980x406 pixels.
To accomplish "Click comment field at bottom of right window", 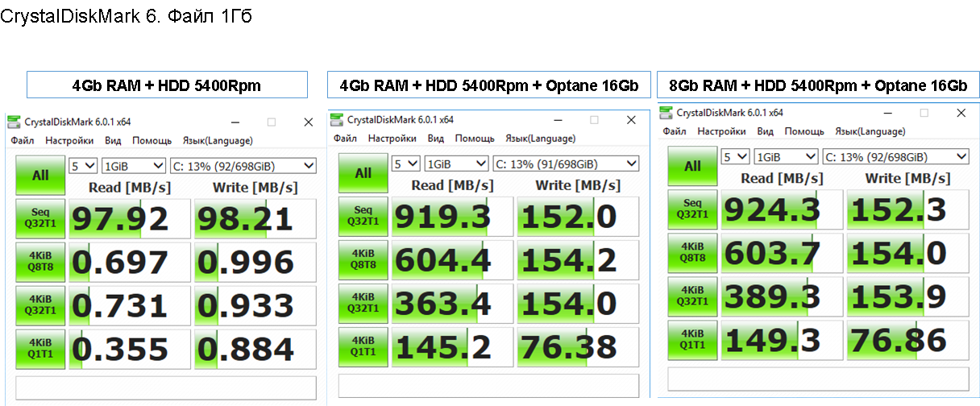I will coord(819,379).
